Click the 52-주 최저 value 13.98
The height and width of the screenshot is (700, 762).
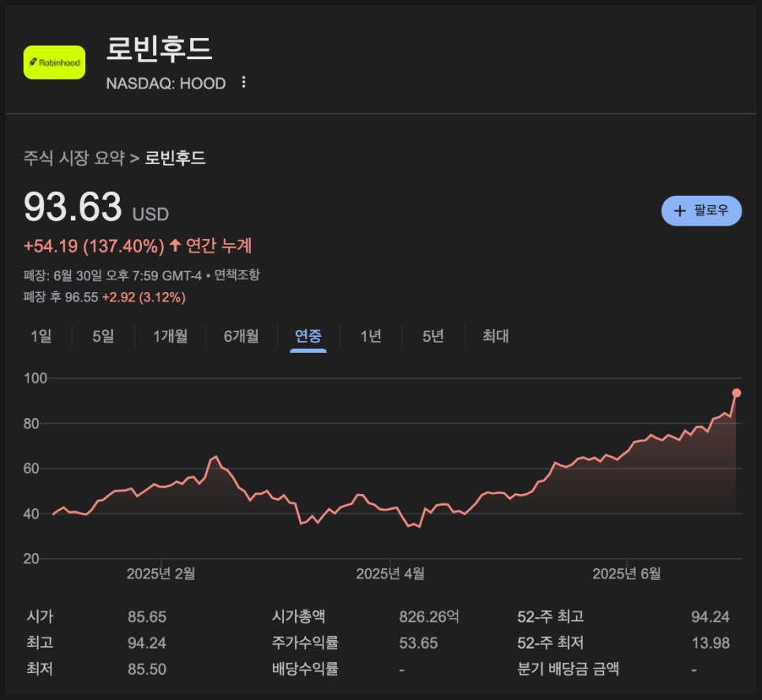coord(711,643)
